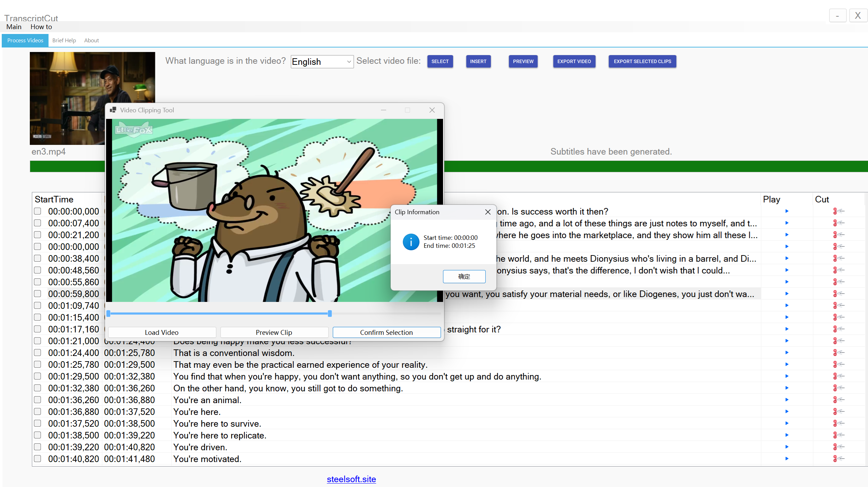This screenshot has height=487, width=868.
Task: Play the clip in the 00:00:38,400 row
Action: coord(787,258)
